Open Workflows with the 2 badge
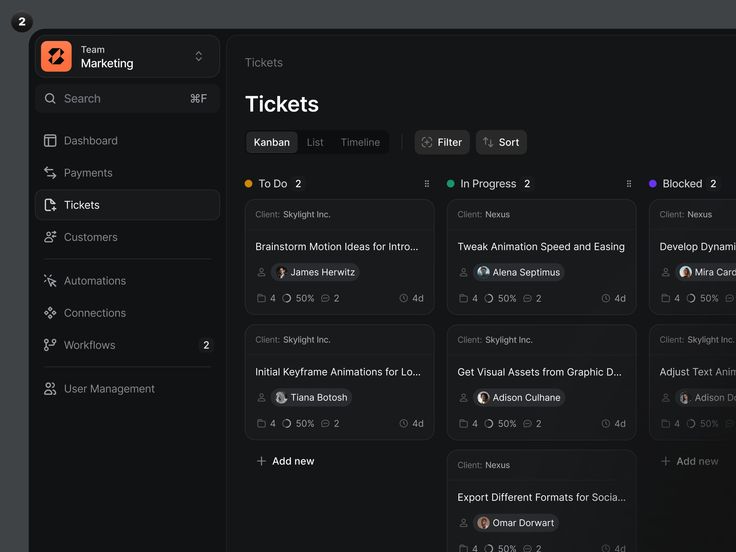Image resolution: width=736 pixels, height=552 pixels. [x=127, y=345]
